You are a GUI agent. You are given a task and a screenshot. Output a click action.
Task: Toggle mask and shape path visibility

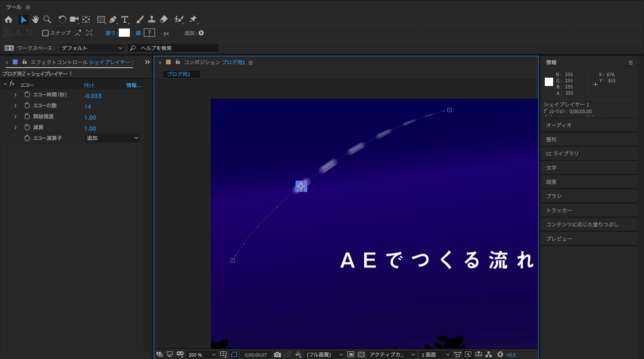click(x=234, y=355)
